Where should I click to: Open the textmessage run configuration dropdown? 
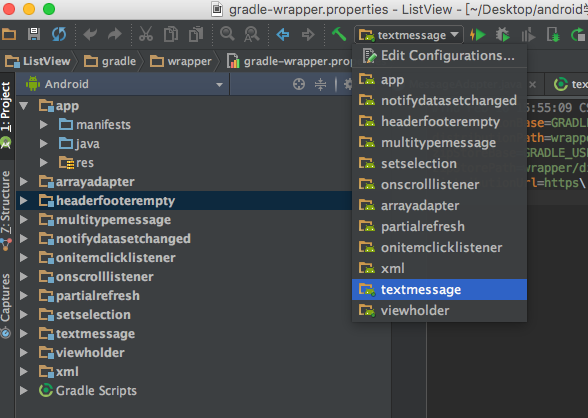(409, 35)
